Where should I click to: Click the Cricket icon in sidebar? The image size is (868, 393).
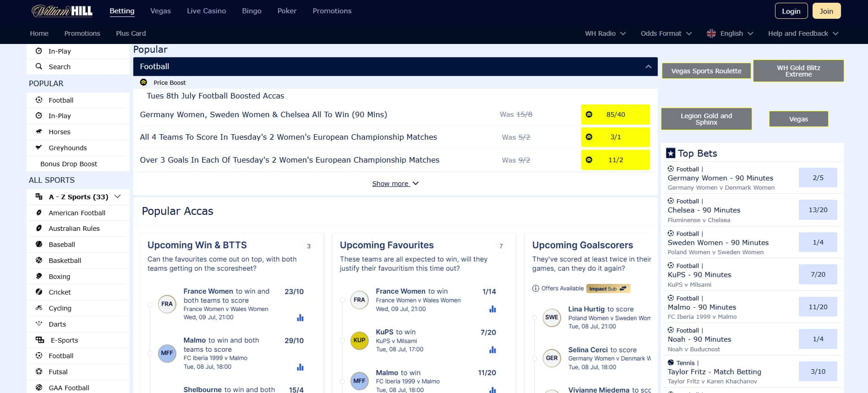tap(39, 292)
